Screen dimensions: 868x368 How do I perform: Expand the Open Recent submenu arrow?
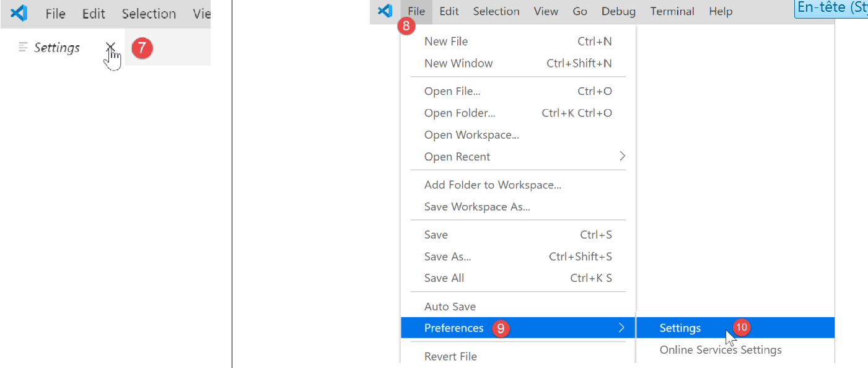point(622,157)
